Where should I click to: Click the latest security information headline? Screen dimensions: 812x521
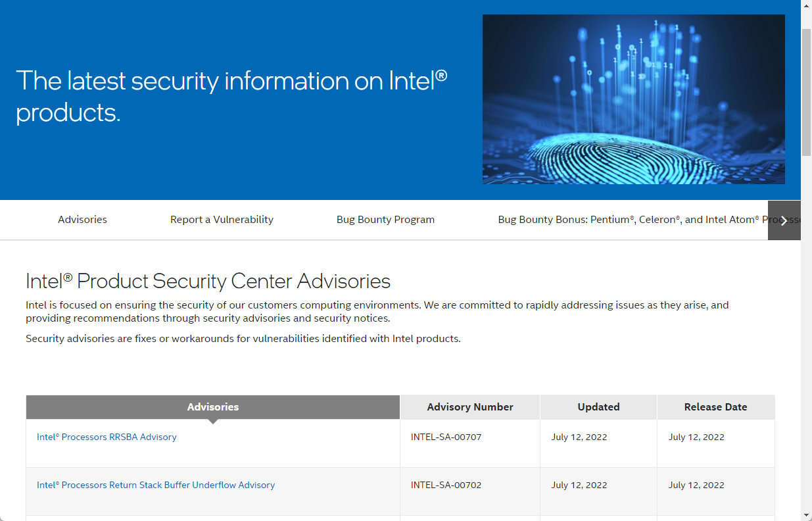(231, 96)
